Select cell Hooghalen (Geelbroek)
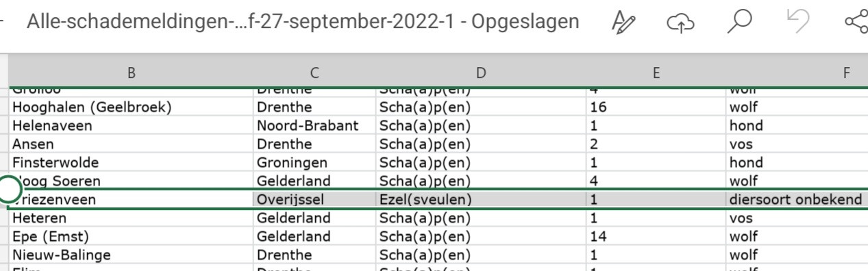This screenshot has height=271, width=868. coord(131,107)
